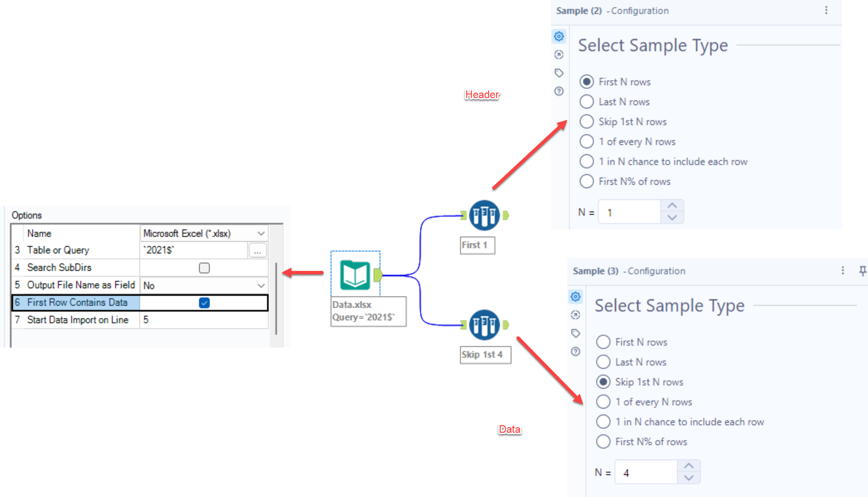868x497 pixels.
Task: Click the open-example arrow icon in Sample (3) sidebar
Action: tap(576, 315)
